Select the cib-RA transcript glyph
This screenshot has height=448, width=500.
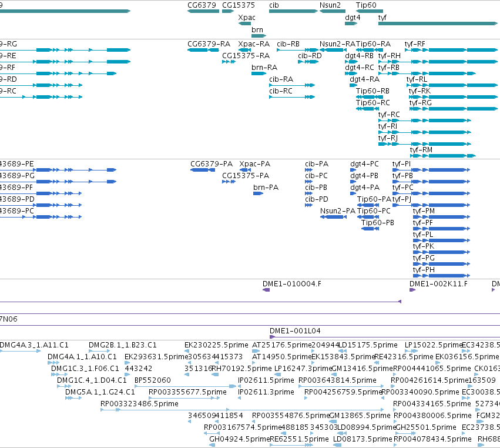(x=292, y=85)
